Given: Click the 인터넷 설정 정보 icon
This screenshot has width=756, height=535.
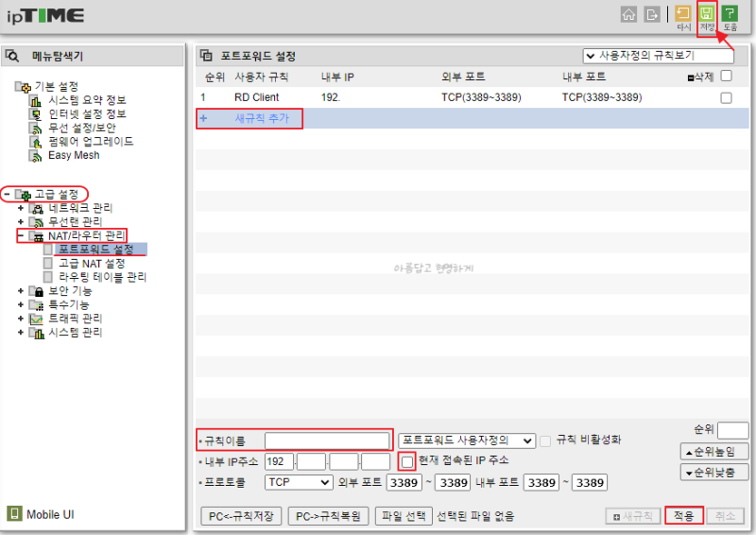Looking at the screenshot, I should click(36, 114).
